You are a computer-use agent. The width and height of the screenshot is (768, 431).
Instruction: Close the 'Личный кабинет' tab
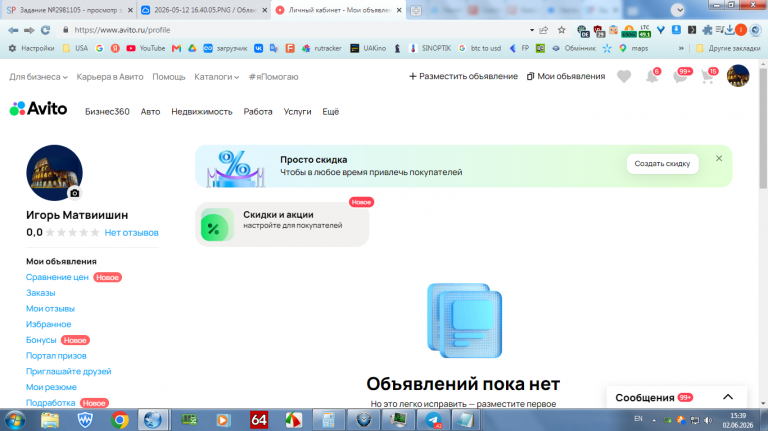coord(399,10)
